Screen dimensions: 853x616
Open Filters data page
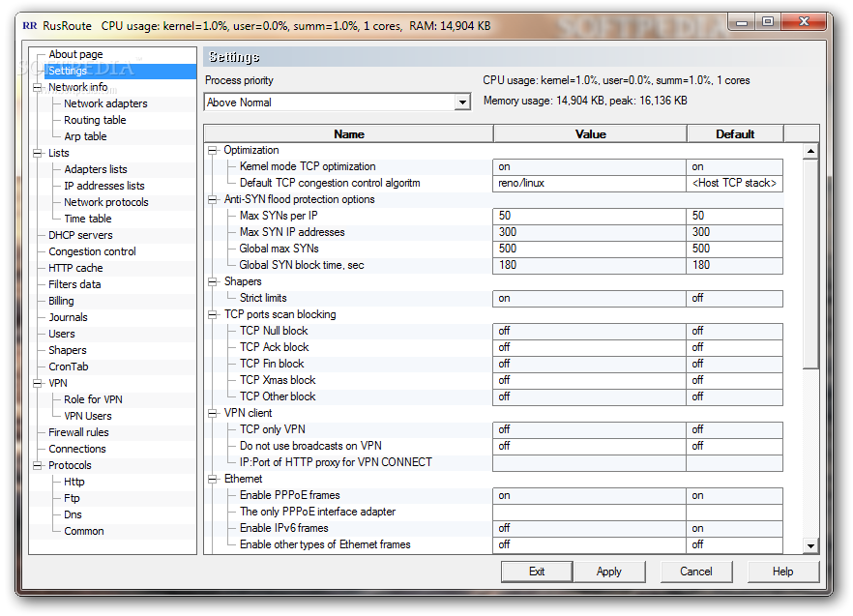click(x=74, y=284)
